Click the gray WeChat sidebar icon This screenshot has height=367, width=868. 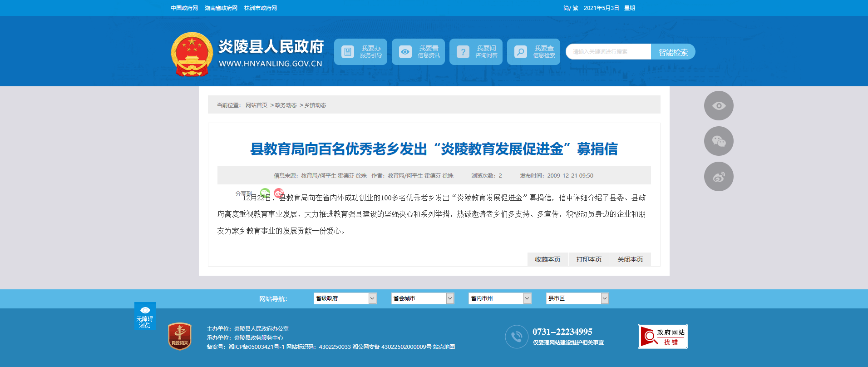[x=718, y=141]
